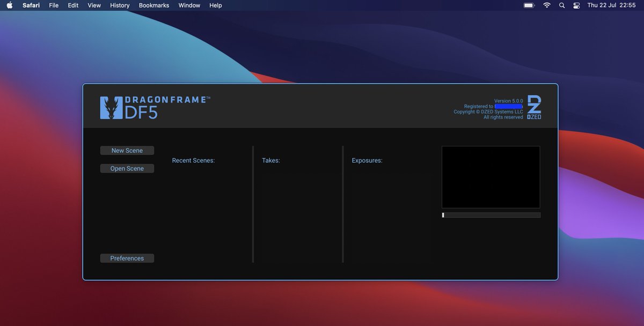Click the DZED logo icon

click(534, 107)
